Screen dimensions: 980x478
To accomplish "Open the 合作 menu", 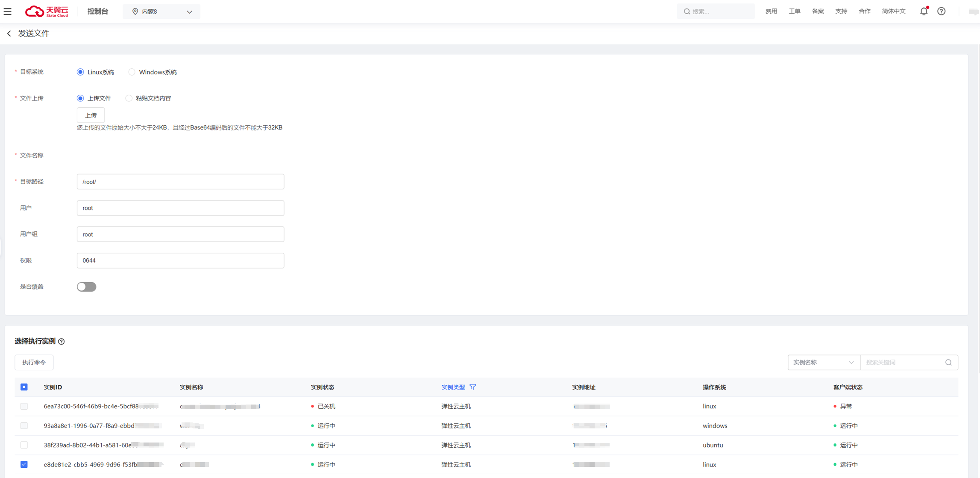I will pos(864,12).
